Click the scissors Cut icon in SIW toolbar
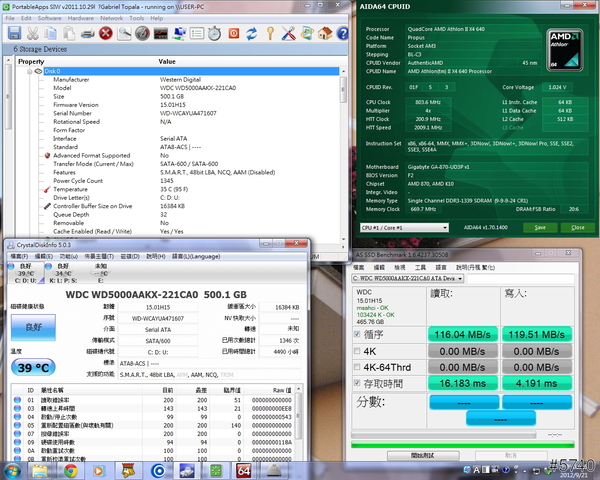 coord(31,32)
